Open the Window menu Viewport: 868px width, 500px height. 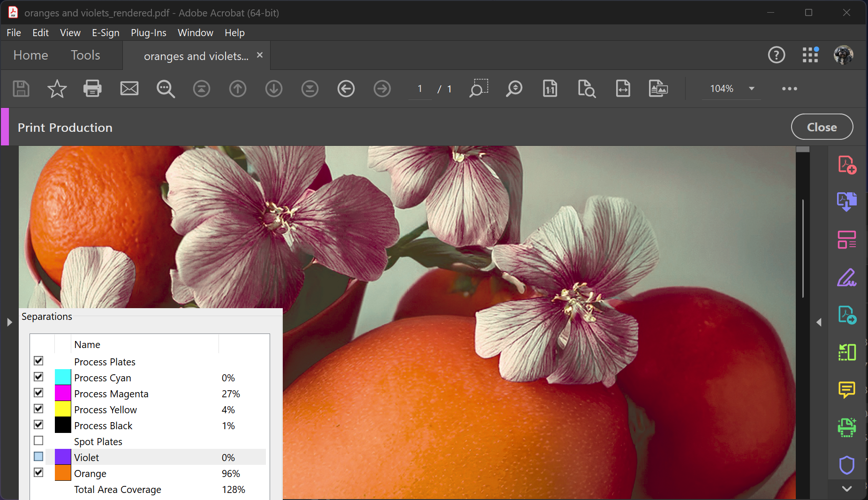pyautogui.click(x=196, y=33)
